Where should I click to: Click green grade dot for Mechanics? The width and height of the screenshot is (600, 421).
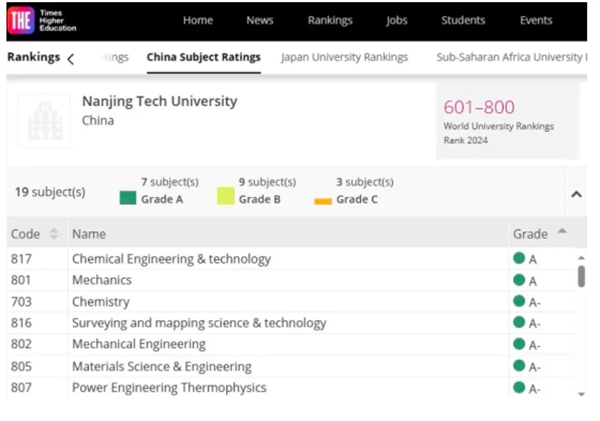519,280
